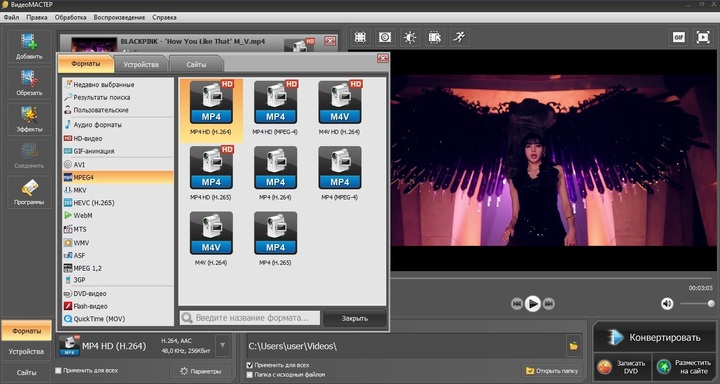Play the video preview

pyautogui.click(x=533, y=304)
